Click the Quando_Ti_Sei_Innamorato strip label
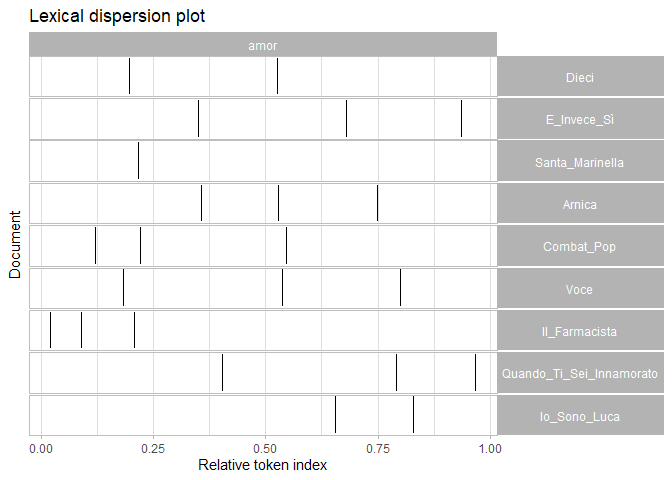Viewport: 672px width, 480px height. tap(580, 374)
